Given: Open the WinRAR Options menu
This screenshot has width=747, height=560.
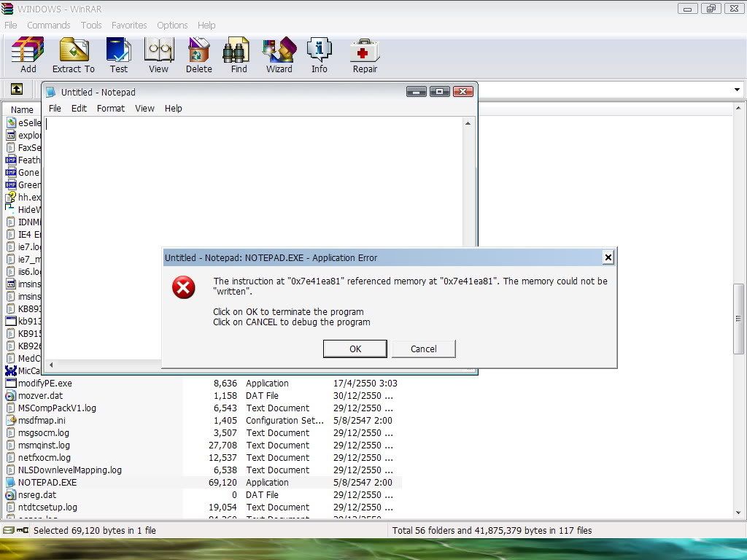Looking at the screenshot, I should 172,26.
